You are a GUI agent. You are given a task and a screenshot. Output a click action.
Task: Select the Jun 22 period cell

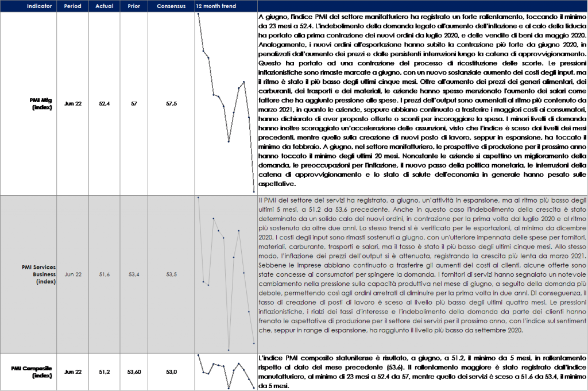pyautogui.click(x=73, y=275)
